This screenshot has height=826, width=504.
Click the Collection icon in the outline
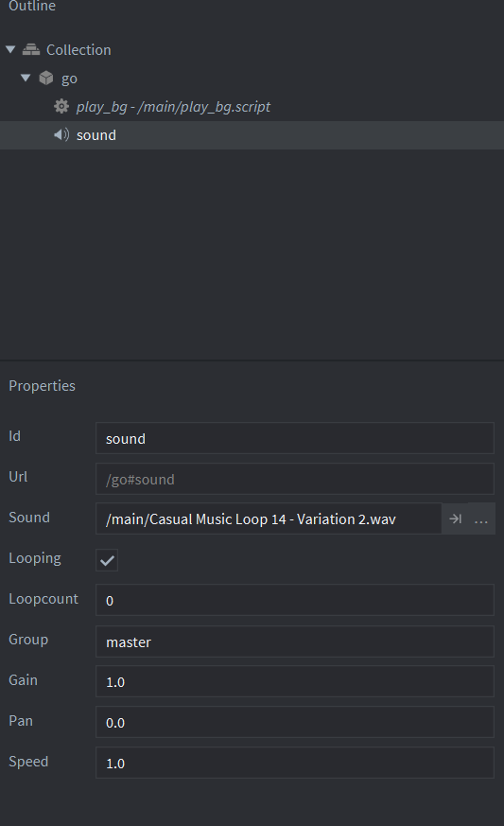pos(31,49)
